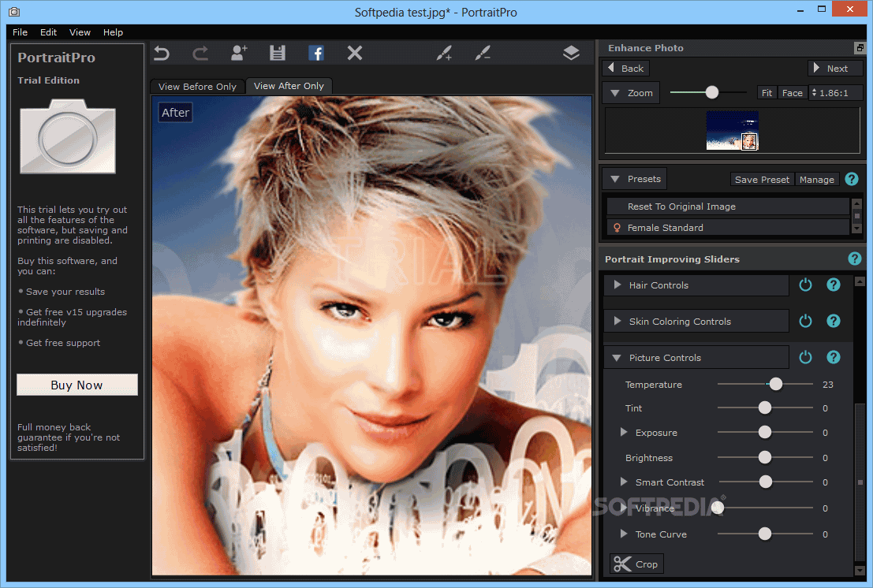Image resolution: width=873 pixels, height=588 pixels.
Task: Collapse the Presets section
Action: tap(615, 179)
